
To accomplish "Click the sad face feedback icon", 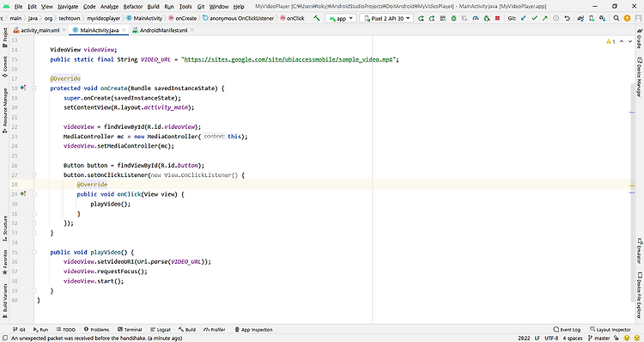I will [637, 338].
